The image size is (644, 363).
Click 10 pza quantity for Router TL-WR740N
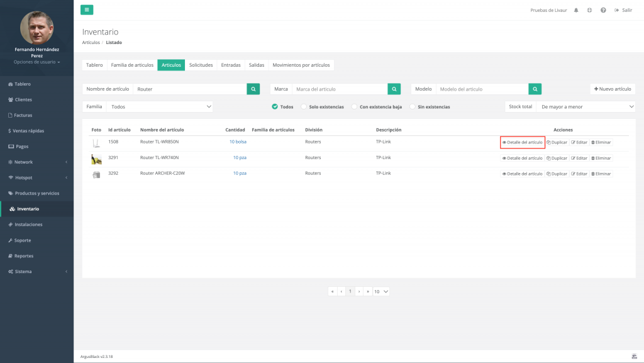coord(240,158)
